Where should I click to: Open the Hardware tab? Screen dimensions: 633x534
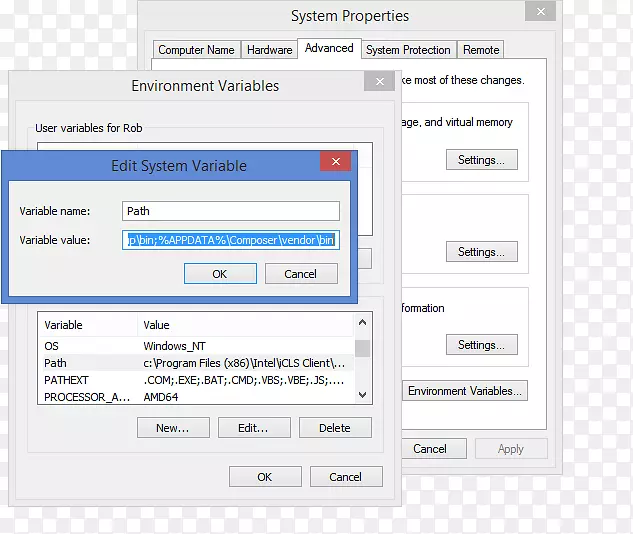click(270, 50)
